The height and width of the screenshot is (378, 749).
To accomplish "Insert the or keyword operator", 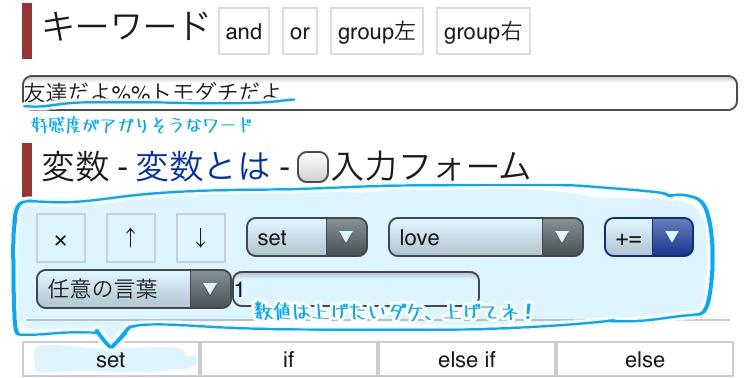I will click(300, 32).
